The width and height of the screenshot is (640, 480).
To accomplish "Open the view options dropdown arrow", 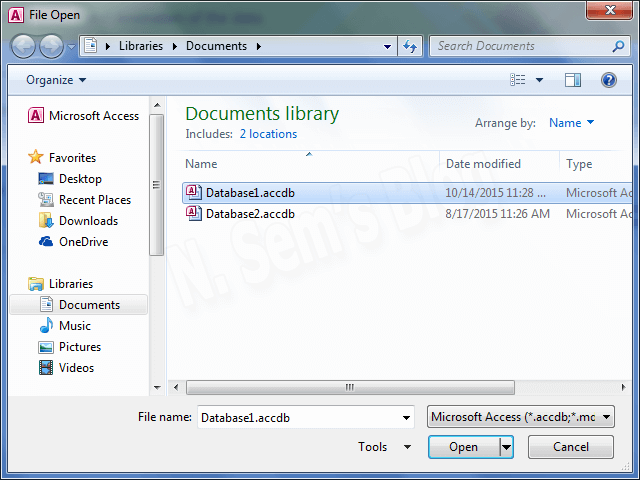I will [540, 80].
